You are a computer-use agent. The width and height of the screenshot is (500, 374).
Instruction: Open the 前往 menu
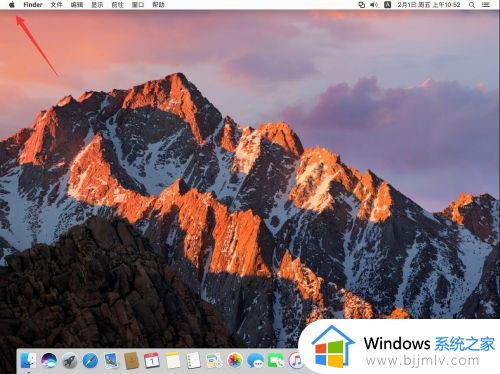[117, 5]
